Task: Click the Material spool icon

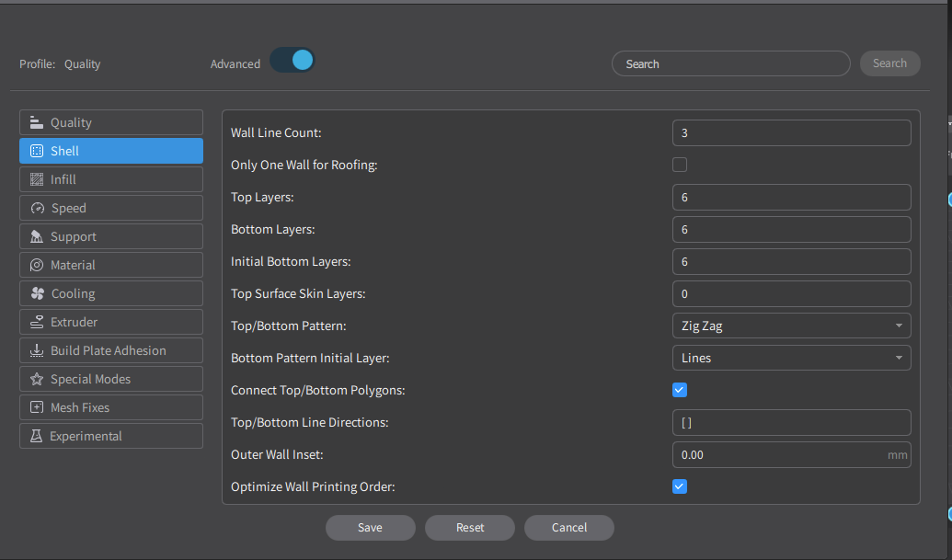Action: (x=37, y=265)
